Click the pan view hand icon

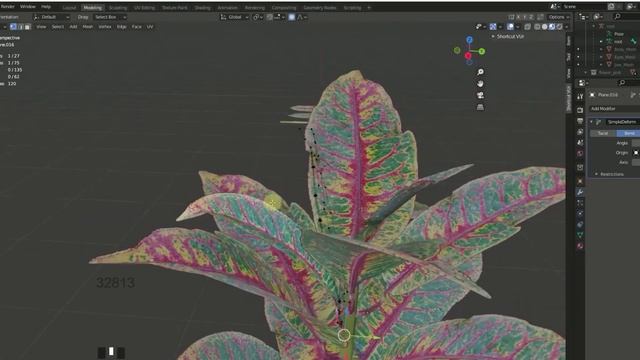click(x=480, y=84)
